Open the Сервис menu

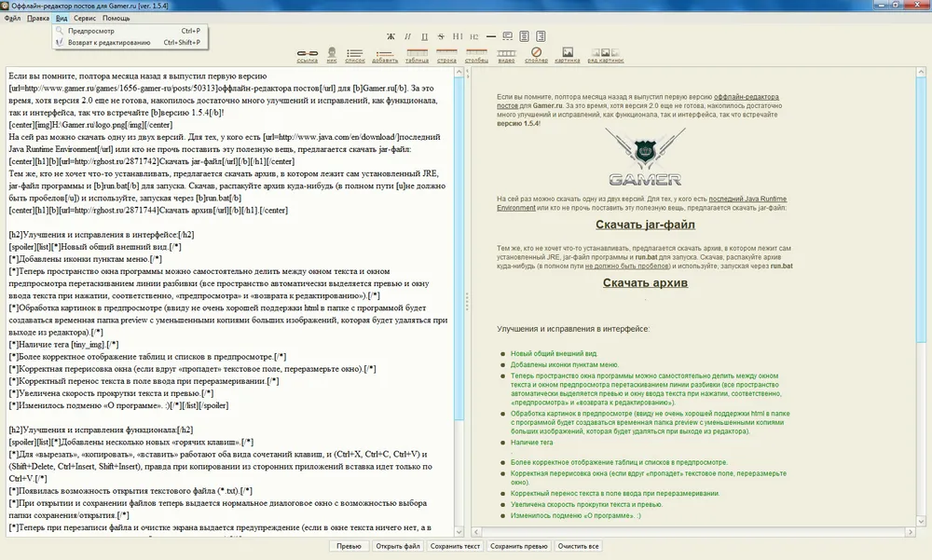tap(84, 18)
